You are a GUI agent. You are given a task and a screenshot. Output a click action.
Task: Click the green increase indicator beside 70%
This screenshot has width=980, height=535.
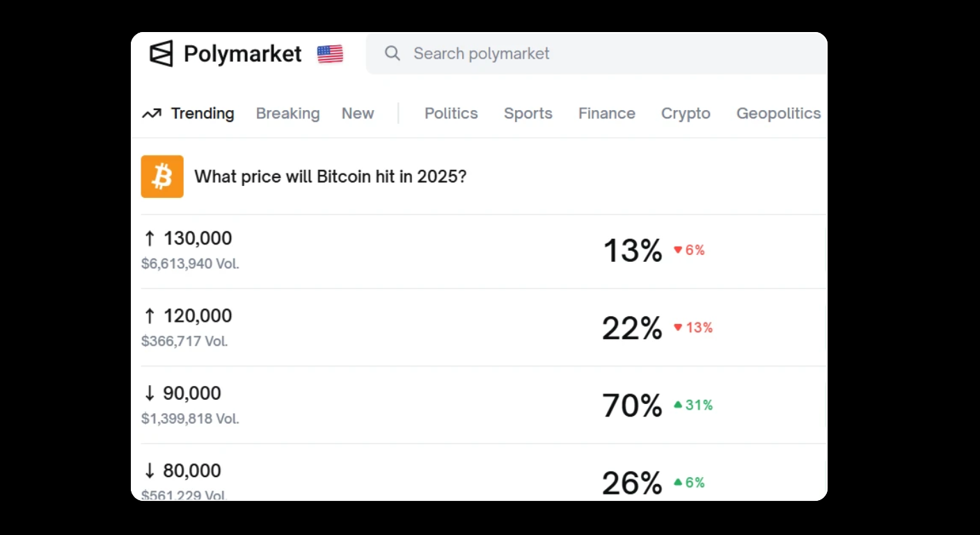tap(693, 405)
